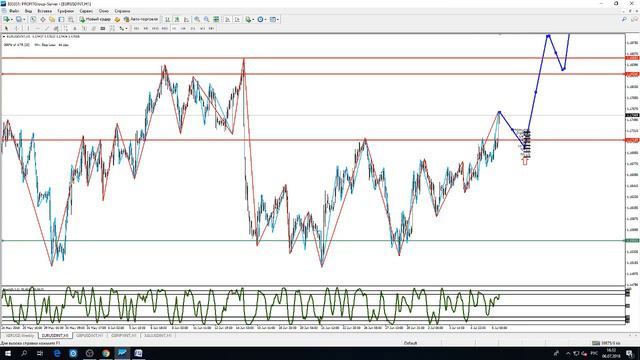This screenshot has width=640, height=360.
Task: Select the horizontal line drawing tool
Action: pyautogui.click(x=37, y=29)
